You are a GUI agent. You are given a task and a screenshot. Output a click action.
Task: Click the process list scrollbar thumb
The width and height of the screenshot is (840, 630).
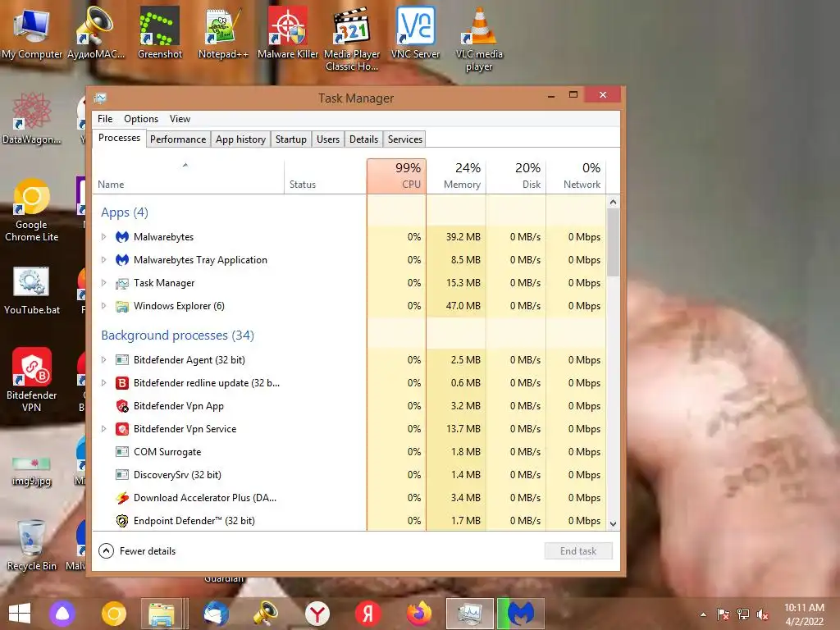click(614, 243)
